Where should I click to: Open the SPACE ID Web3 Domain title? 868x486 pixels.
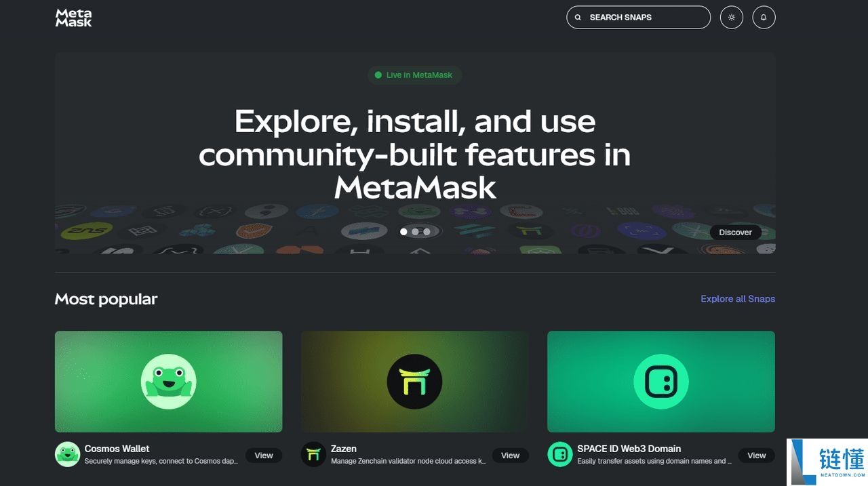point(629,449)
